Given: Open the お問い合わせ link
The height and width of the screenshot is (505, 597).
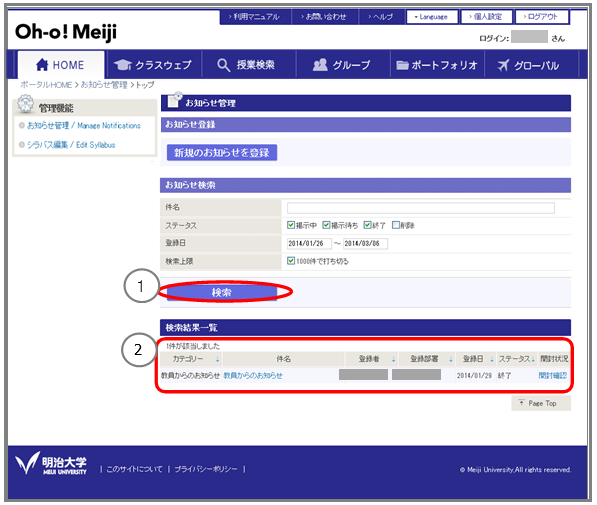Looking at the screenshot, I should pyautogui.click(x=324, y=17).
